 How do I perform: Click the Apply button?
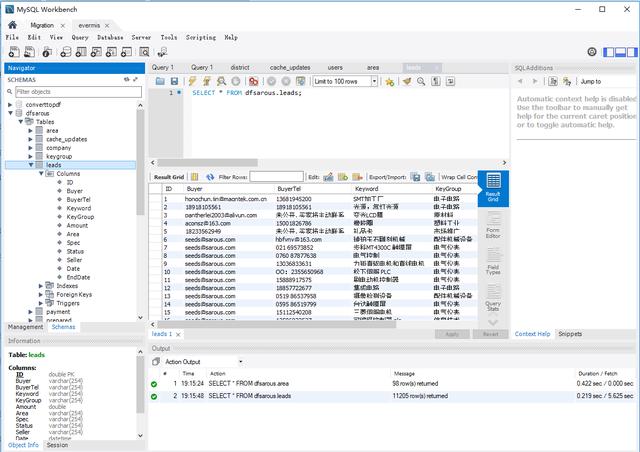pos(452,334)
